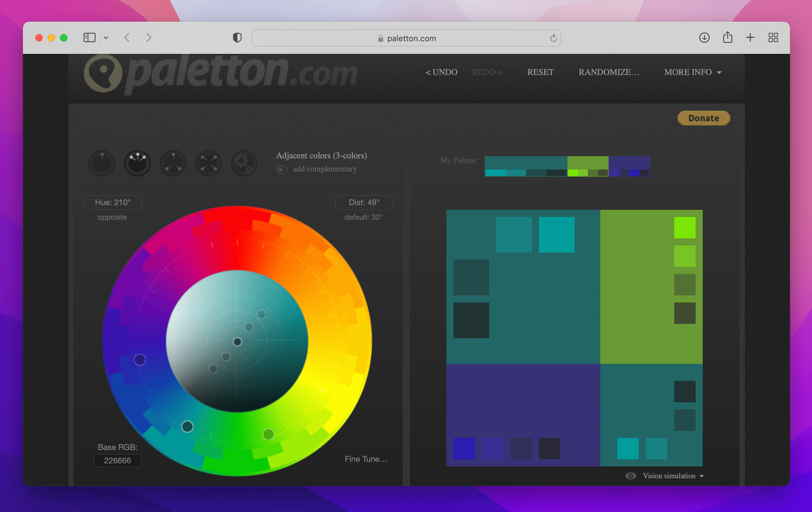The width and height of the screenshot is (812, 512).
Task: Select the triad scheme icon
Action: tap(173, 164)
